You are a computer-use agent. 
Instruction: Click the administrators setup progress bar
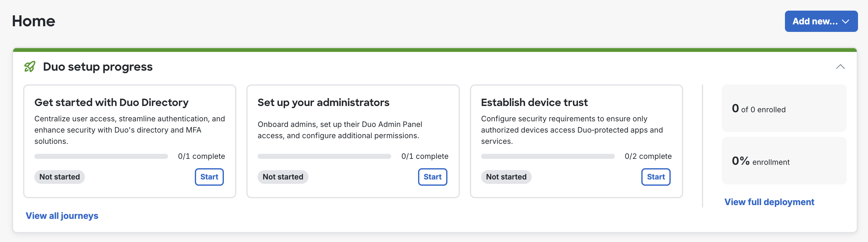point(324,156)
